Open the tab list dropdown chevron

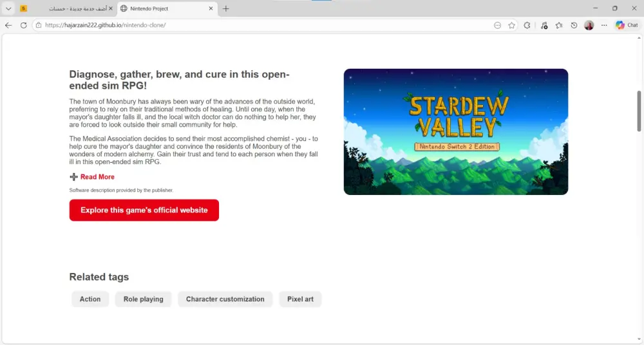coord(8,8)
